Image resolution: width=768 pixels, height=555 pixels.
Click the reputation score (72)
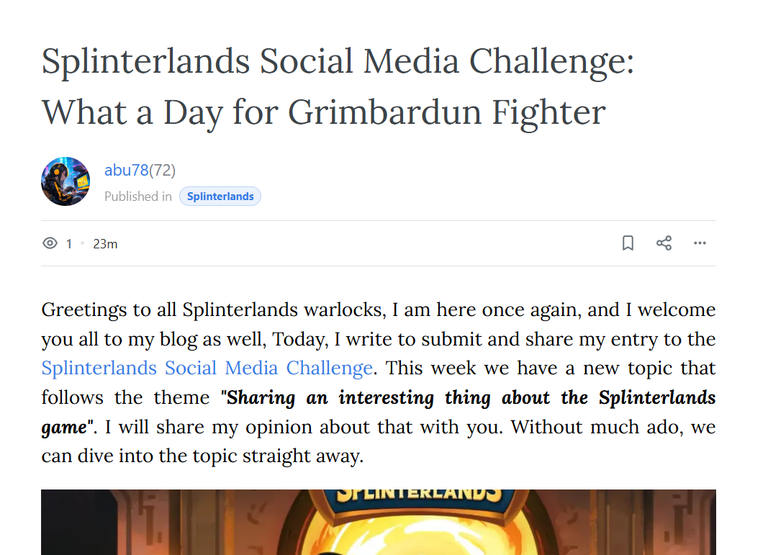162,170
